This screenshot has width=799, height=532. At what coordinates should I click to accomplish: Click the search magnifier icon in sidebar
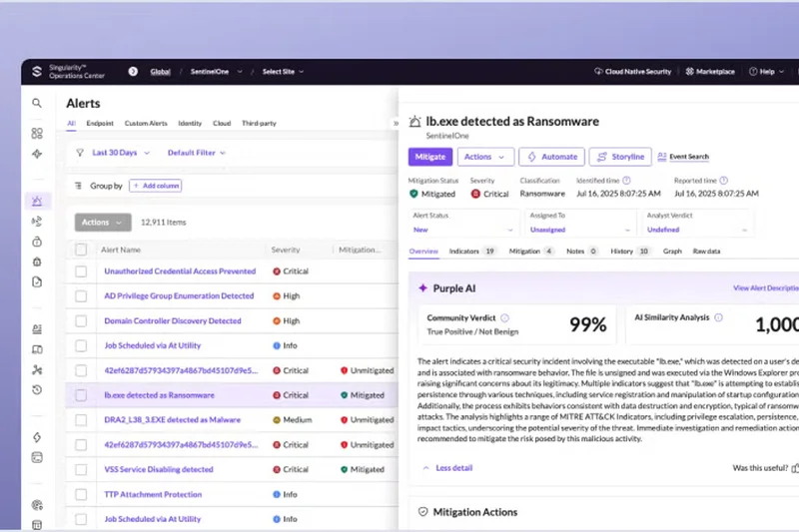point(37,103)
